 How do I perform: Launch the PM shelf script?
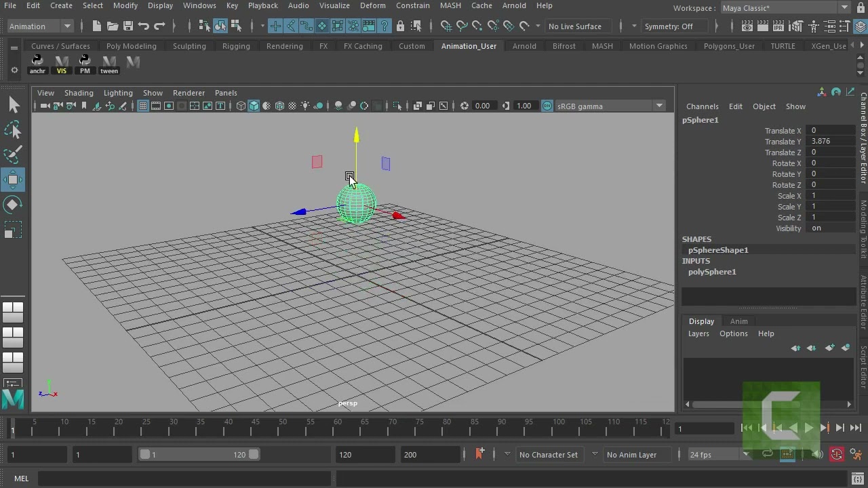tap(85, 64)
